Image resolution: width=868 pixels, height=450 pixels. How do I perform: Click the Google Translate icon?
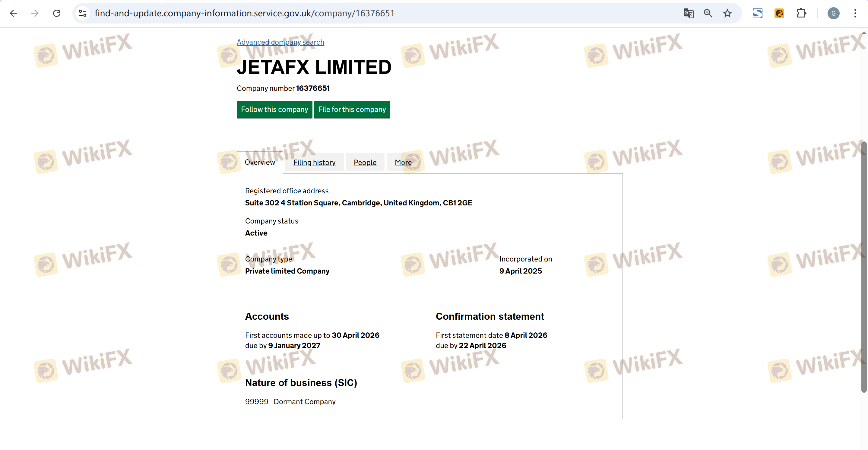point(689,13)
